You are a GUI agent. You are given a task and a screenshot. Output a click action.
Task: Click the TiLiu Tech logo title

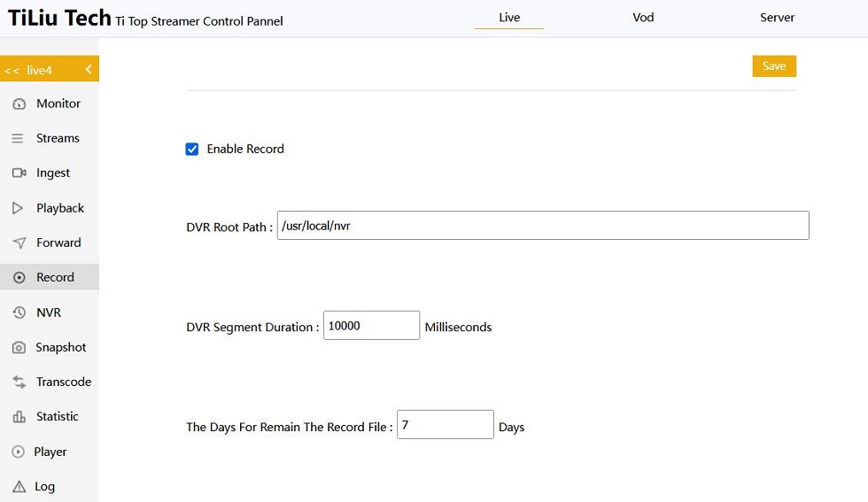(59, 19)
